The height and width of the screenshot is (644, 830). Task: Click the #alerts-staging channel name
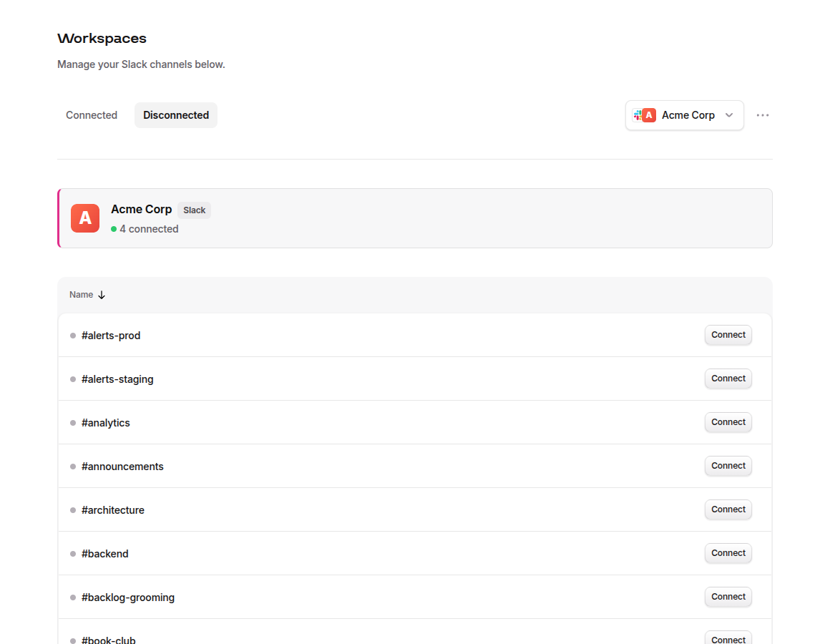tap(117, 379)
